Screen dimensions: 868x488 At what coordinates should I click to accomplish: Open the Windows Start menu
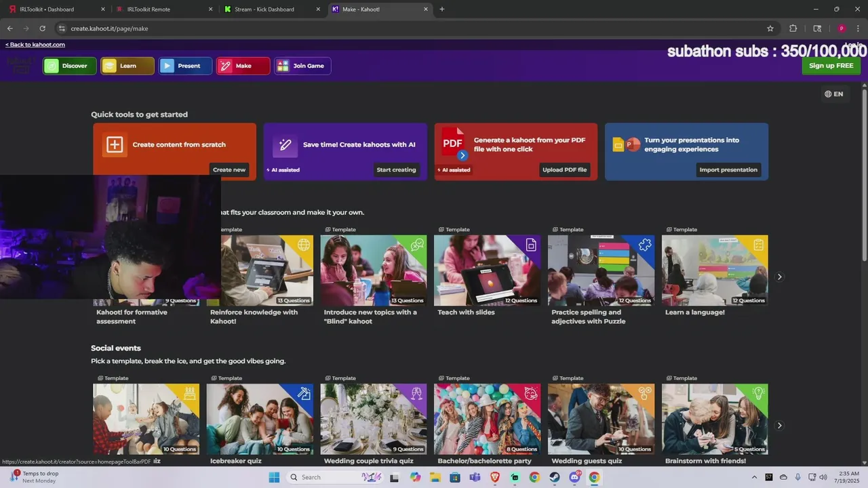[274, 477]
